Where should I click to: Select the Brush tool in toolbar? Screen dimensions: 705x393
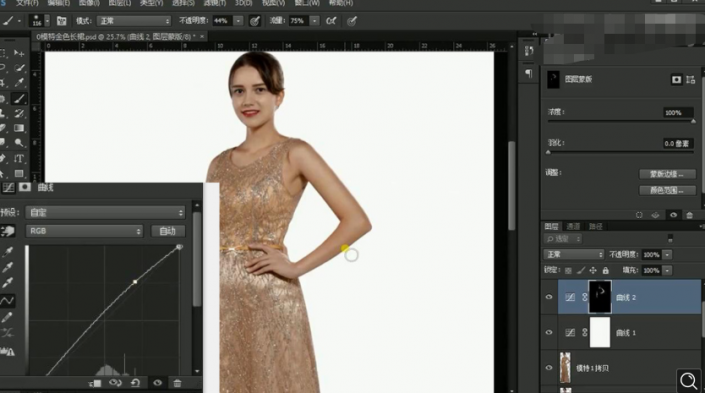(19, 98)
